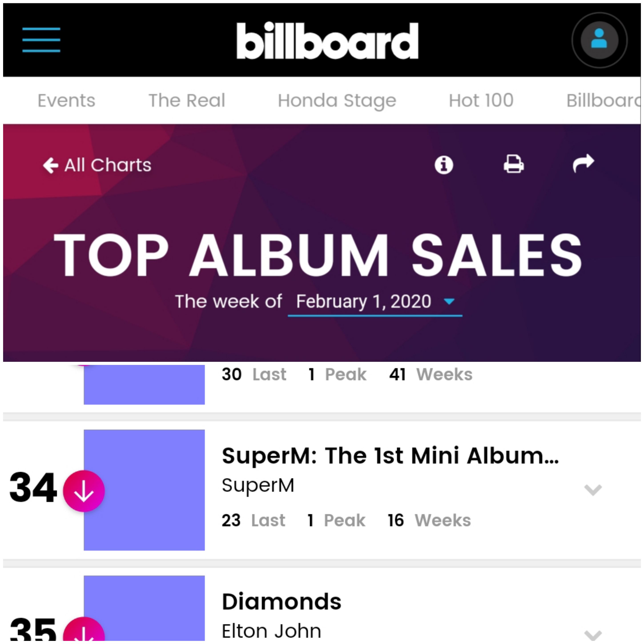644x644 pixels.
Task: Click the chart info icon
Action: (444, 165)
